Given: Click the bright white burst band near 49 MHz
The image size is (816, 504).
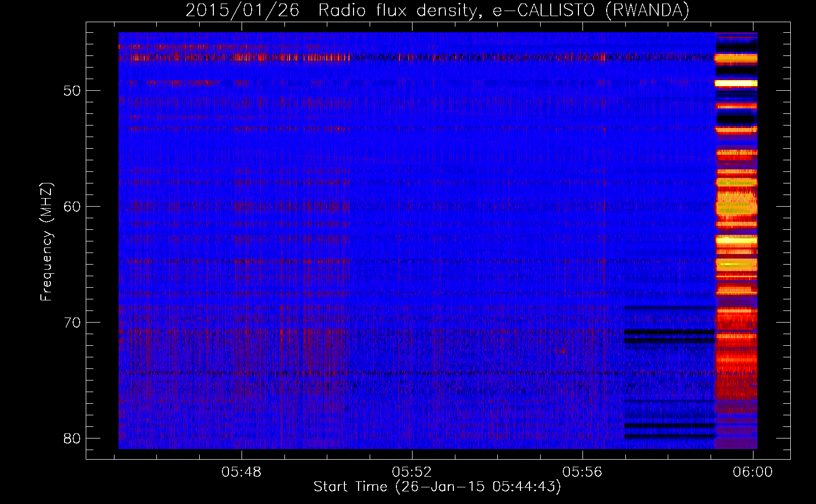Looking at the screenshot, I should point(736,83).
